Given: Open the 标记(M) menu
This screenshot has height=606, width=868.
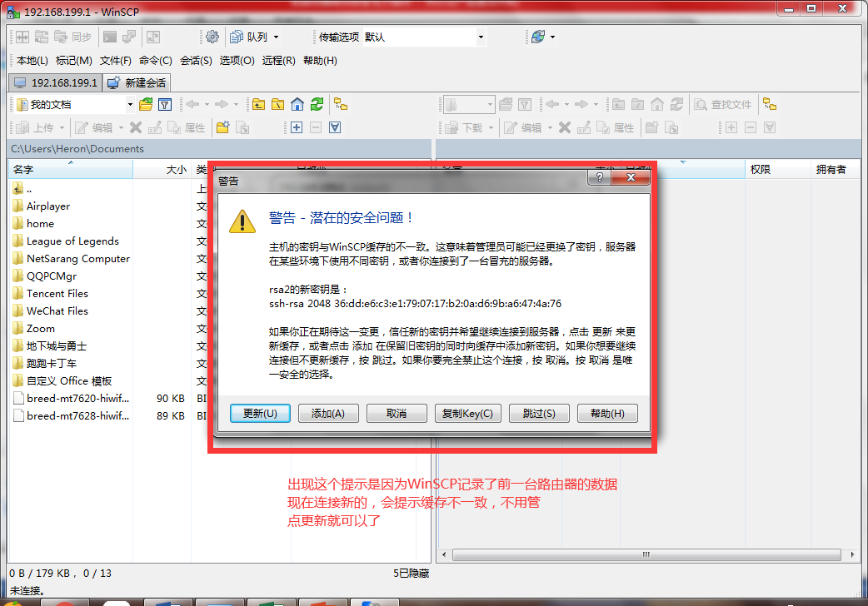Looking at the screenshot, I should pos(73,60).
